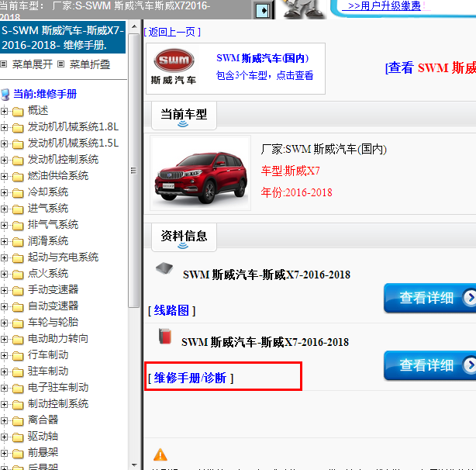Open the 资料信息 tab
The width and height of the screenshot is (476, 470).
(184, 237)
